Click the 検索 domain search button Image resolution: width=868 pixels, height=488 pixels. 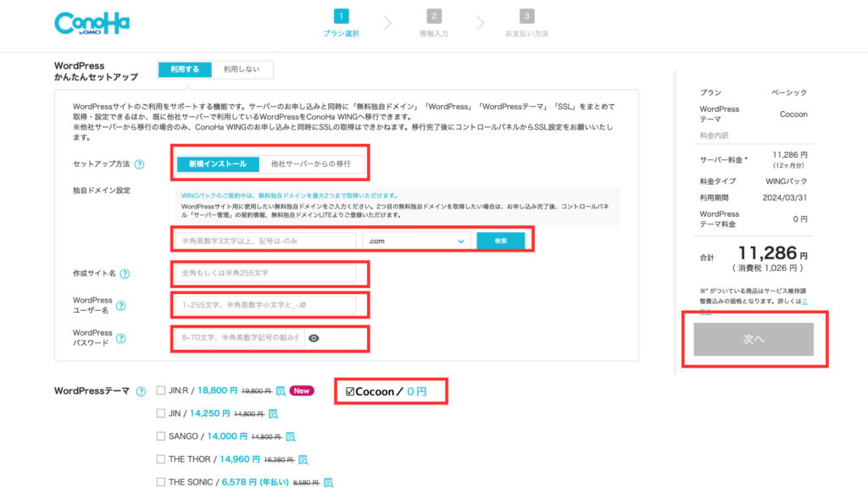[x=500, y=241]
